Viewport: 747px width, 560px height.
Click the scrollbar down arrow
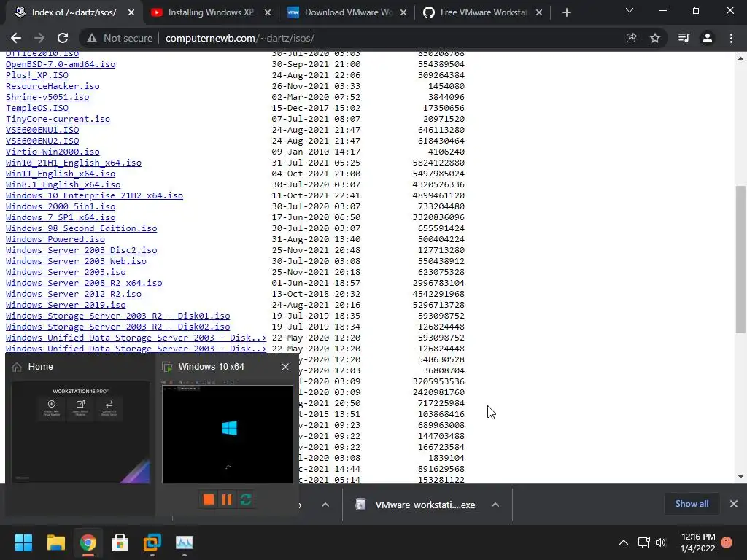click(740, 477)
